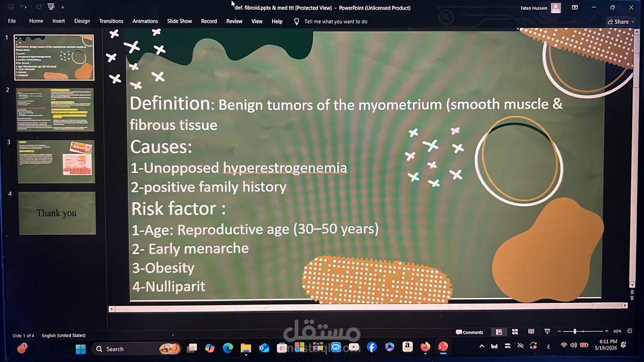
Task: Click the 'Risk factor :' heading
Action: click(178, 209)
